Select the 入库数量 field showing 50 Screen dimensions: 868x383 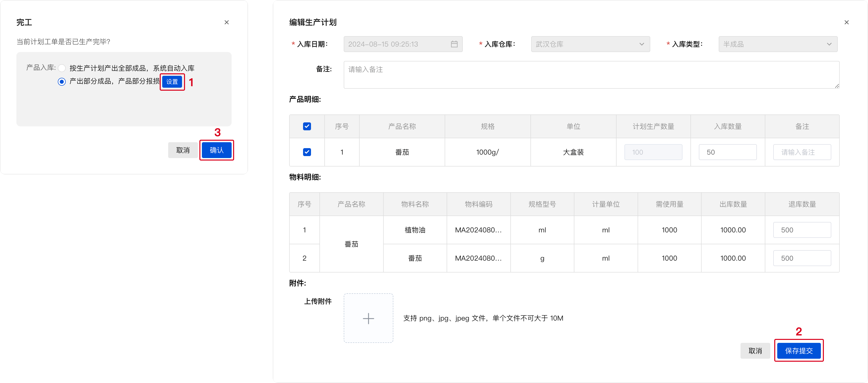pyautogui.click(x=728, y=152)
